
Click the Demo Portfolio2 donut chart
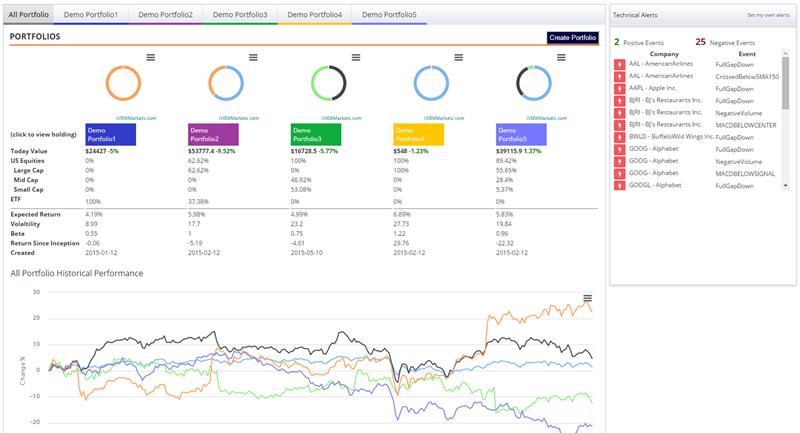[226, 83]
